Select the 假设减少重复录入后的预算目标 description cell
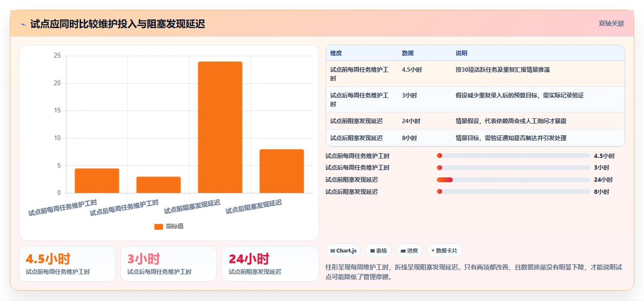The height and width of the screenshot is (301, 644). tap(520, 95)
